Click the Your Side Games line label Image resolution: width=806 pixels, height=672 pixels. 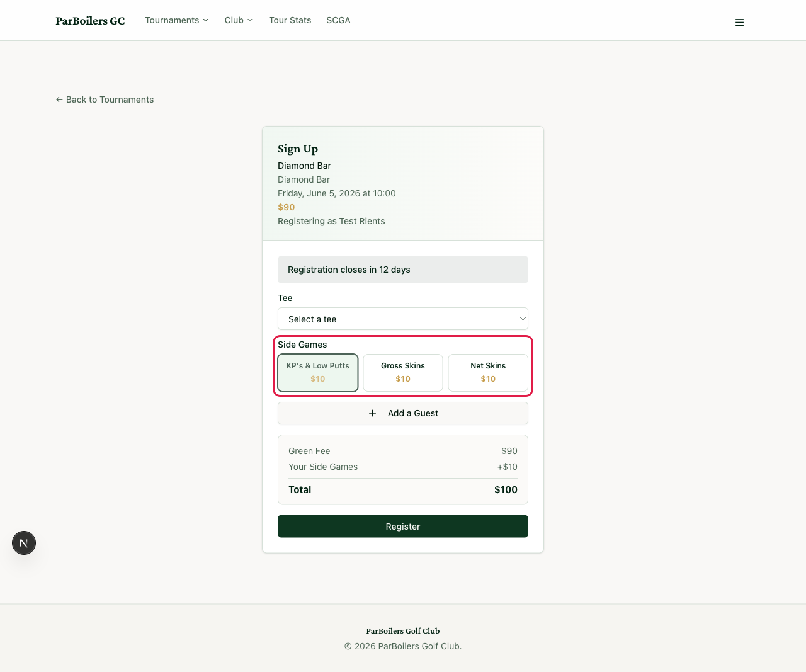point(323,467)
